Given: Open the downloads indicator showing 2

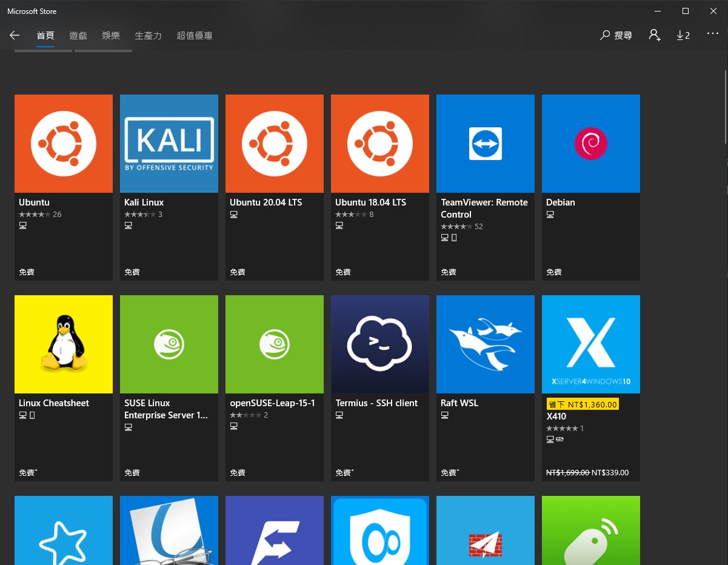Looking at the screenshot, I should click(683, 35).
